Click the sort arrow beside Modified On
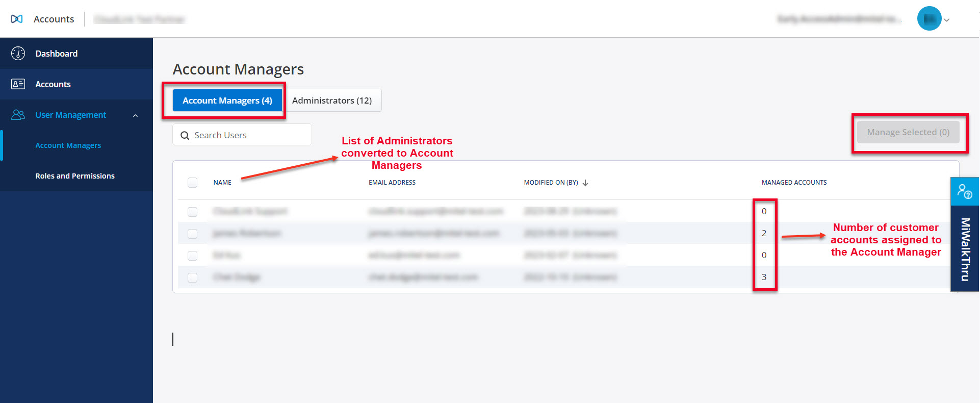This screenshot has height=403, width=980. coord(585,183)
